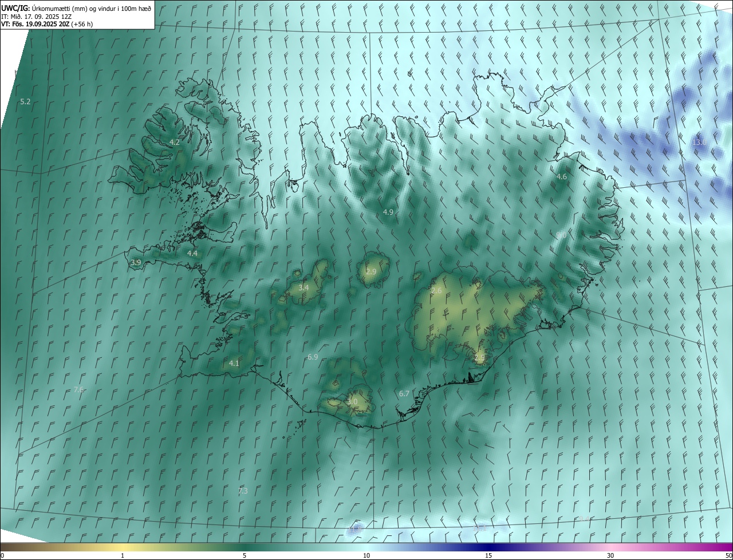The width and height of the screenshot is (733, 560).
Task: Click the 7.3 value label
Action: pyautogui.click(x=243, y=491)
